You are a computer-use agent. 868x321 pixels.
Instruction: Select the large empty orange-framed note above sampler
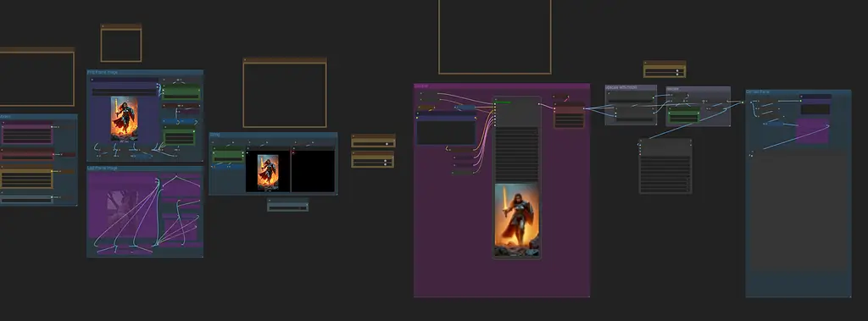(495, 36)
